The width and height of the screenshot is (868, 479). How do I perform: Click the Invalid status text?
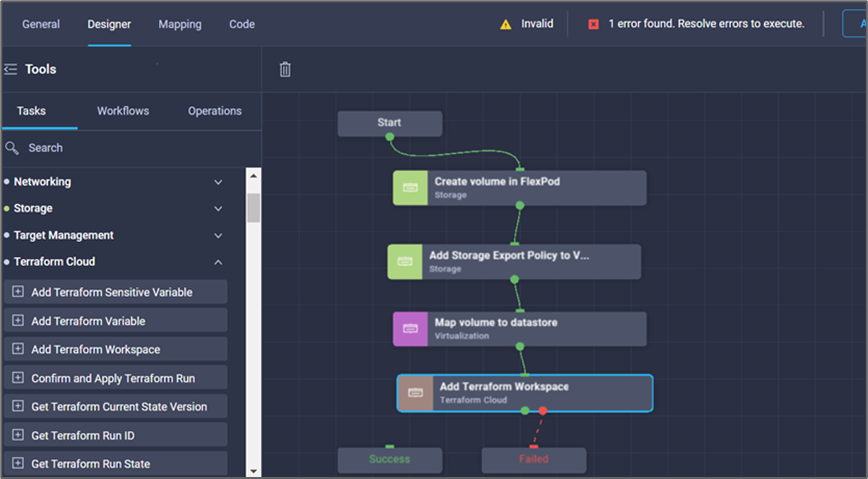(x=537, y=24)
